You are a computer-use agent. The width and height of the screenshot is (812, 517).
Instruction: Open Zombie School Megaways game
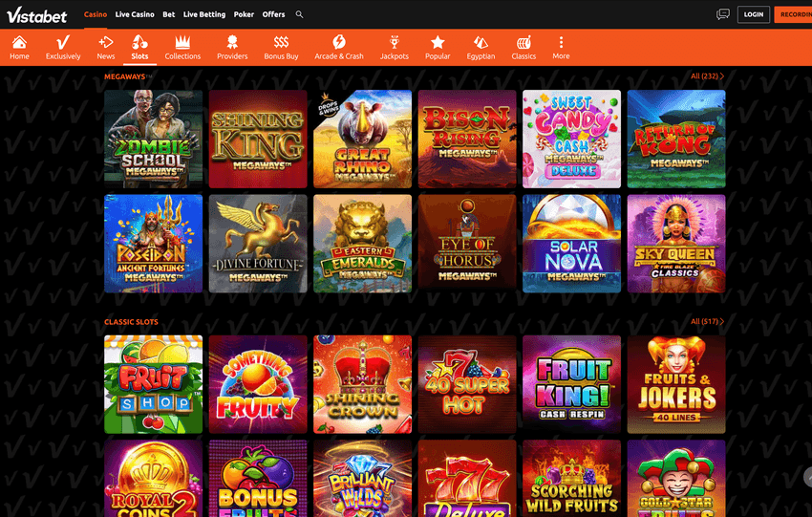coord(153,139)
